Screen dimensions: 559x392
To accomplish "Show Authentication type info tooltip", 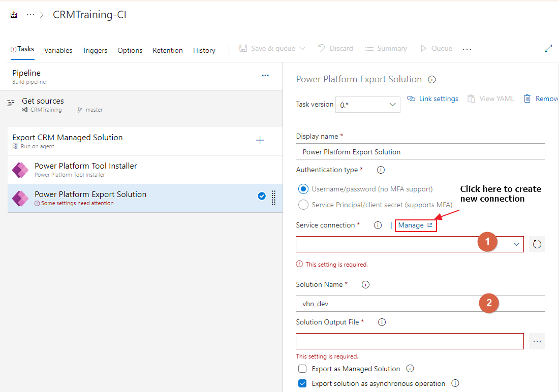I will tap(381, 170).
